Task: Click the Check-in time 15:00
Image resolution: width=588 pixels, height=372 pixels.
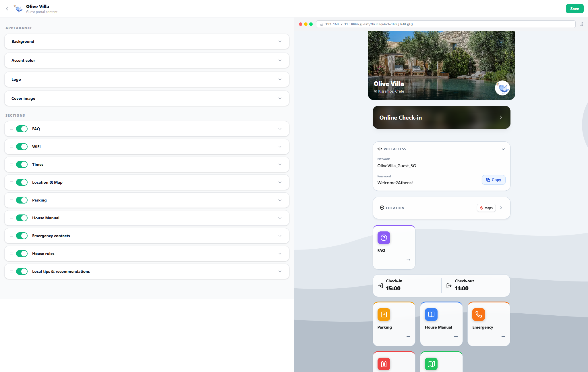Action: point(393,288)
